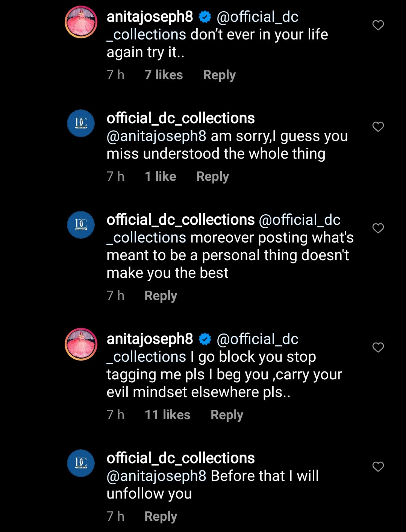This screenshot has height=532, width=406.
Task: Like the "Before that I will unfollow" comment
Action: [378, 467]
